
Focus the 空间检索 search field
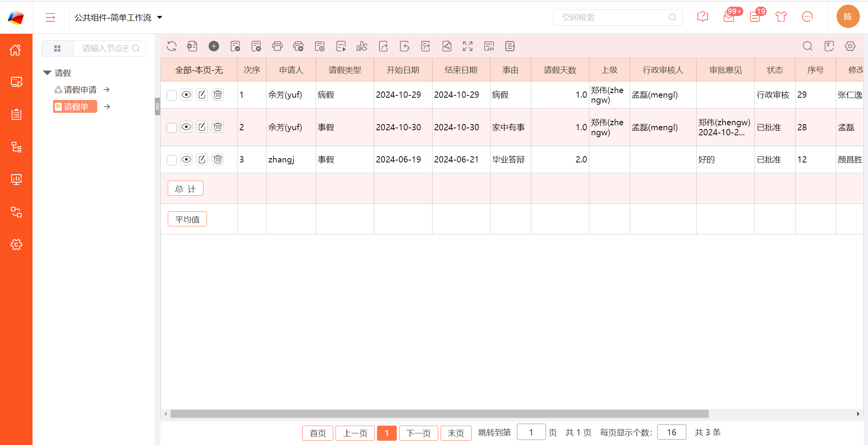click(x=618, y=17)
